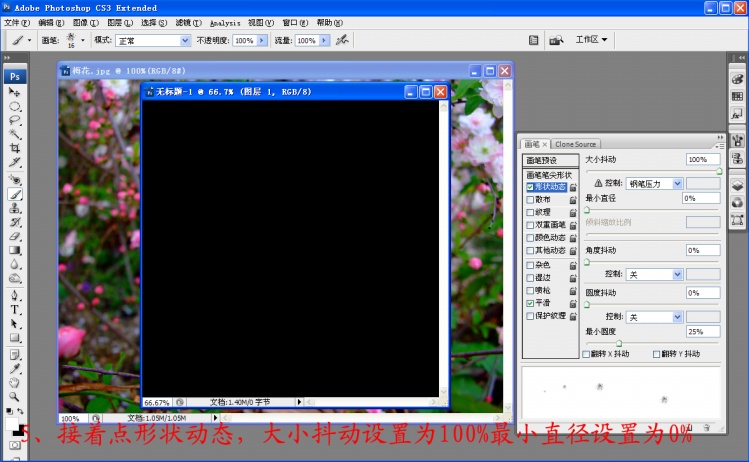Pick the Brush tool in the toolbox
The height and width of the screenshot is (462, 749).
coord(15,194)
